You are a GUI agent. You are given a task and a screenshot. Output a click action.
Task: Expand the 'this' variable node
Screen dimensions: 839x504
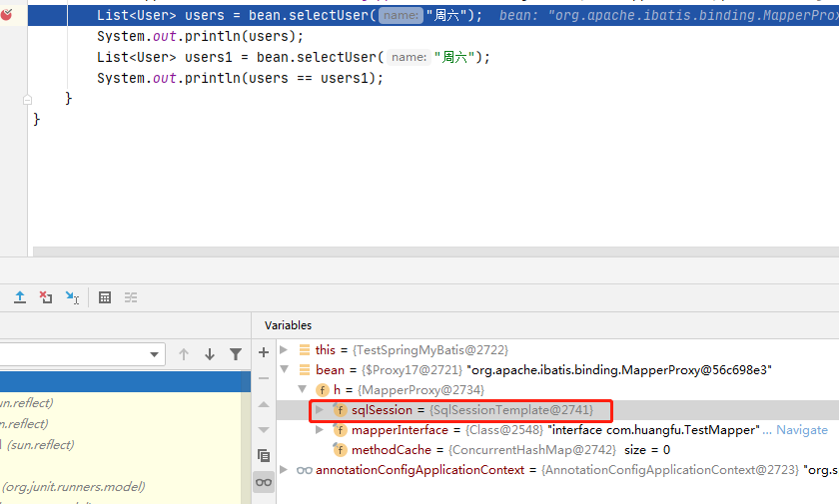tap(284, 349)
